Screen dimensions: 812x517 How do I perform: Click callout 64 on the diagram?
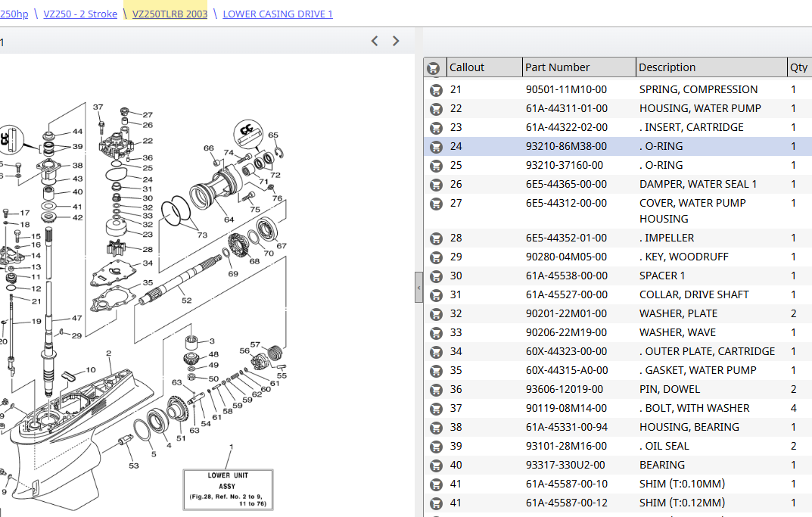pos(229,220)
